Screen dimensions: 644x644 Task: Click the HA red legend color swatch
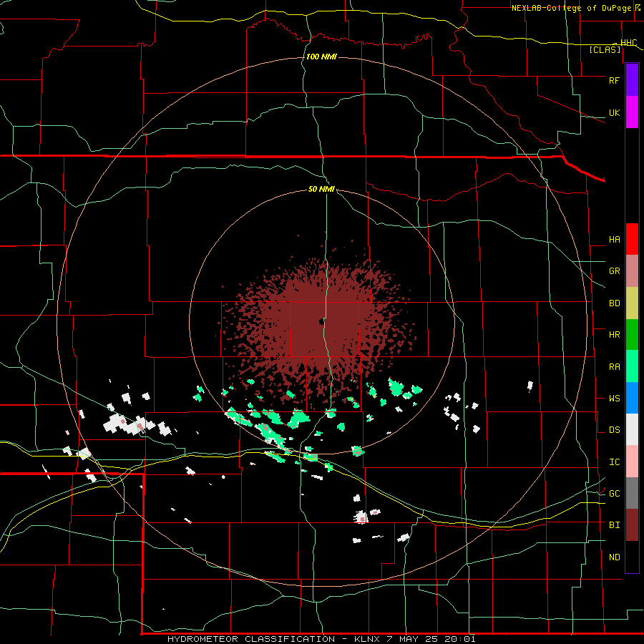click(632, 239)
